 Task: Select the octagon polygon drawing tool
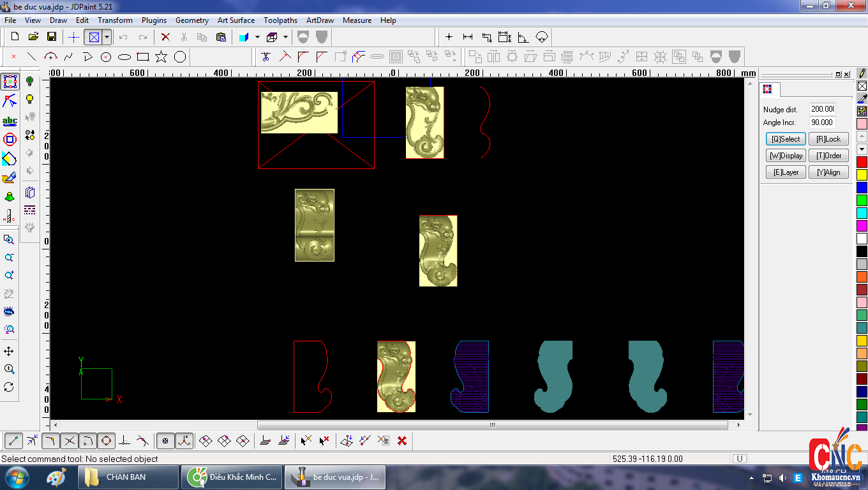tap(10, 139)
